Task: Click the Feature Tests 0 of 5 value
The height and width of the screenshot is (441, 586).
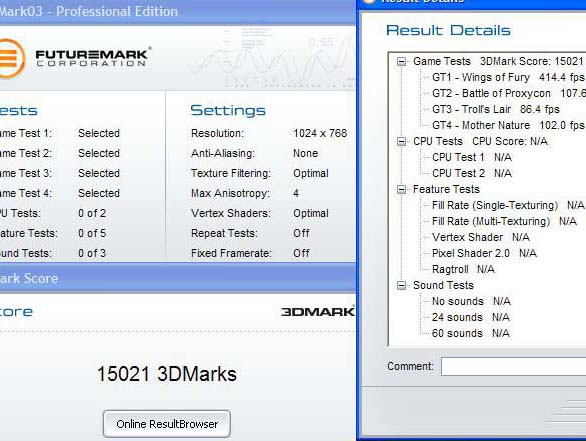Action: [x=92, y=233]
